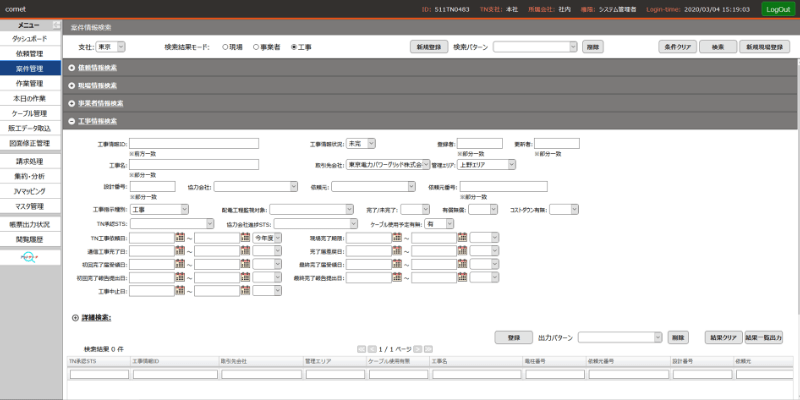800x400 pixels.
Task: Open start-date calendar for 通信工事完了日
Action: (180, 251)
